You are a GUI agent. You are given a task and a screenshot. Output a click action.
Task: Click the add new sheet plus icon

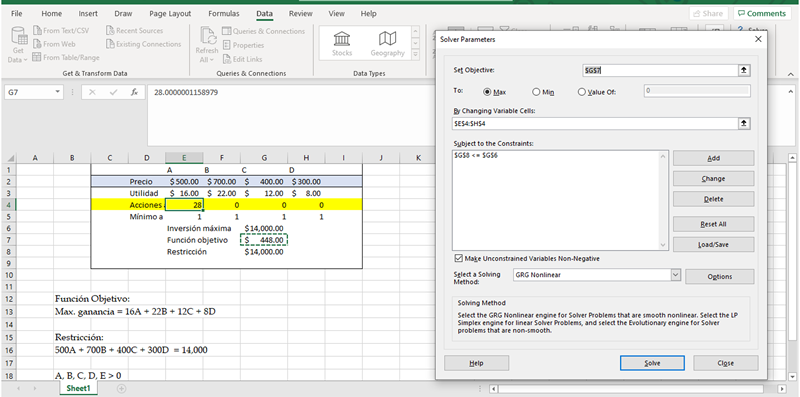click(121, 388)
